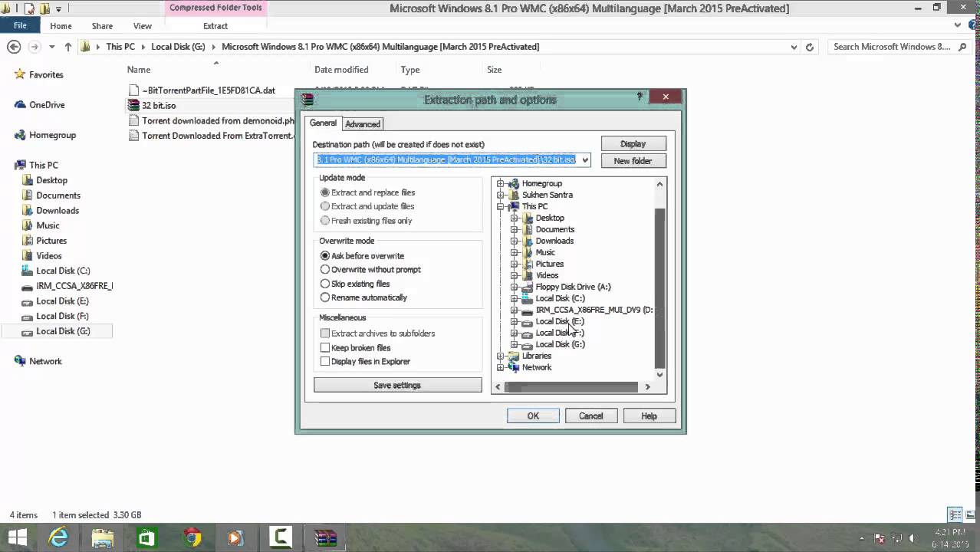980x552 pixels.
Task: Switch to the Advanced tab
Action: [x=363, y=124]
